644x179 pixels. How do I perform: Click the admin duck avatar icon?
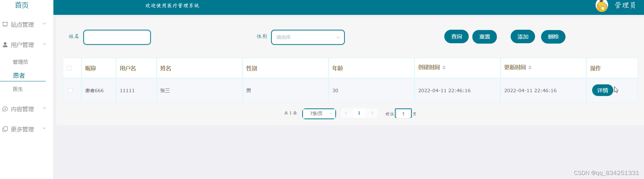(602, 6)
